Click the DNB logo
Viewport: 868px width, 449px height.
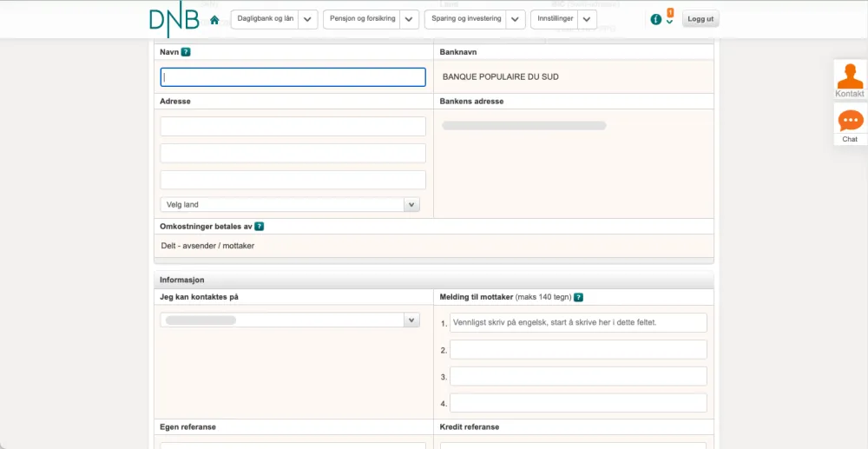[x=174, y=20]
